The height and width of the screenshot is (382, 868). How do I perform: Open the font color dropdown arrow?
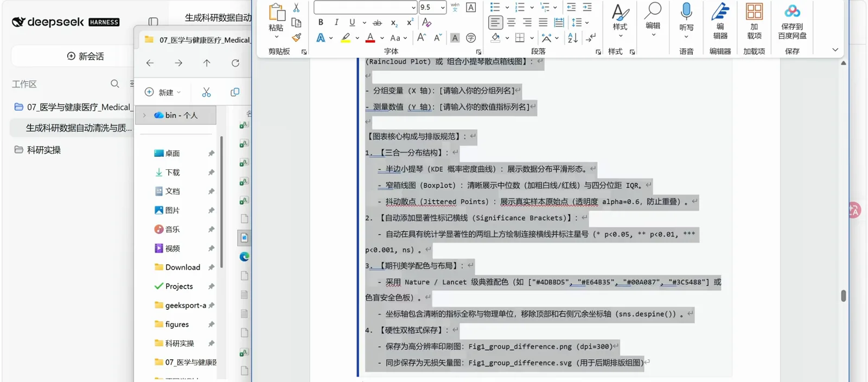coord(382,38)
